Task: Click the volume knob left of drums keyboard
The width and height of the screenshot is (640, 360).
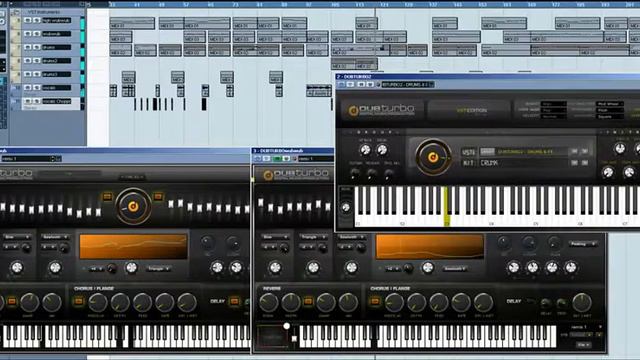Action: (x=346, y=207)
